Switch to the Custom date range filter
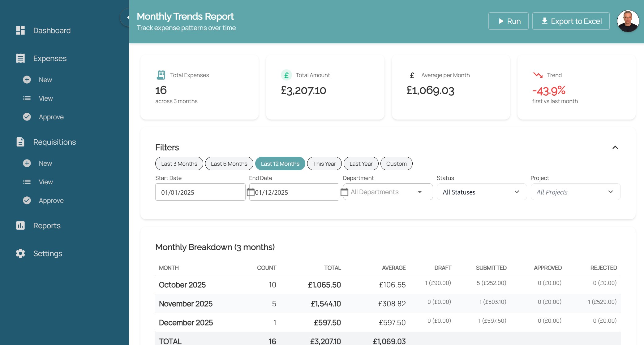644x345 pixels. coord(396,164)
